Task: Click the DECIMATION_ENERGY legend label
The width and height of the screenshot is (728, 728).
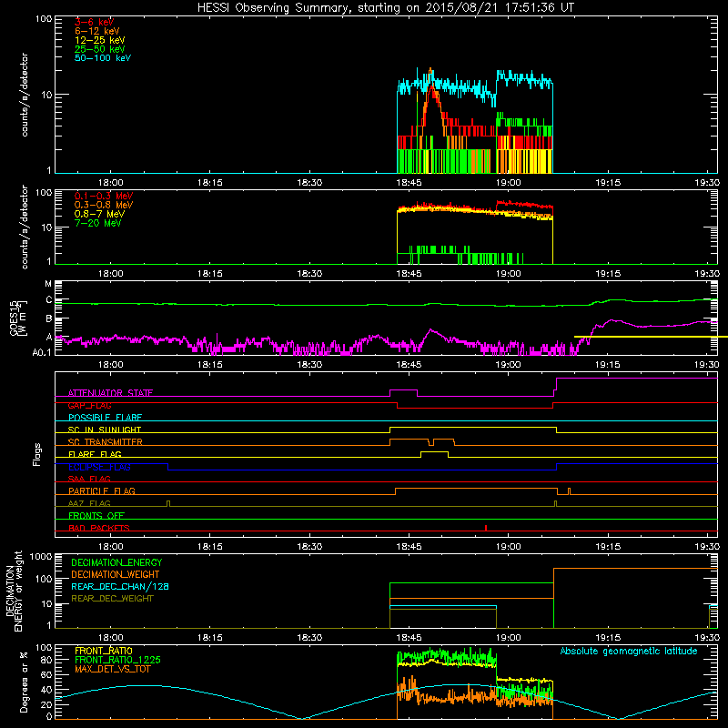Action: point(116,562)
